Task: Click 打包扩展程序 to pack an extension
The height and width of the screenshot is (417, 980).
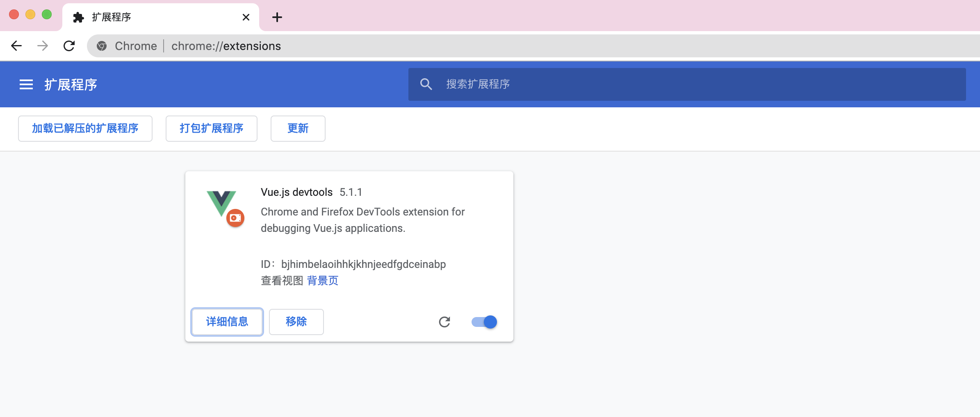Action: (211, 128)
